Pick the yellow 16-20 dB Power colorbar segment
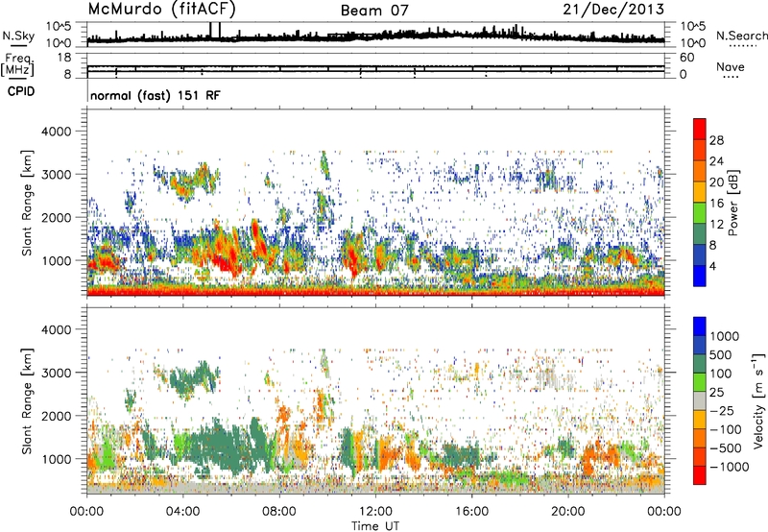 700,192
